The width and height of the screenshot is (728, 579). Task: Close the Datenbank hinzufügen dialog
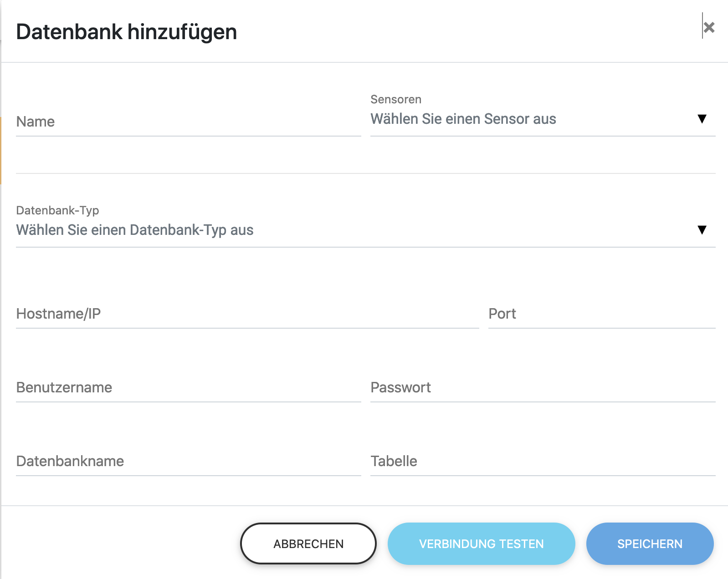[709, 28]
